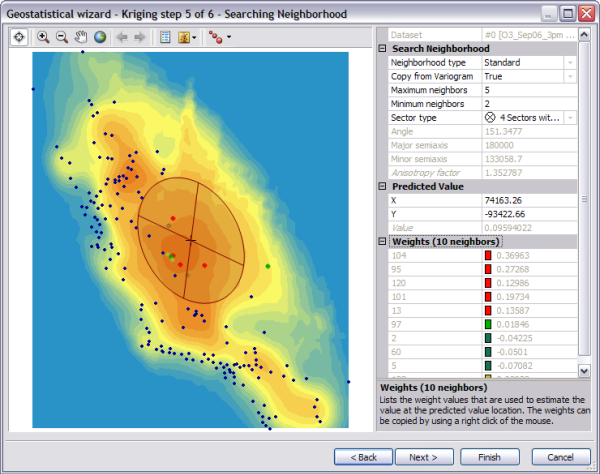Select the Angle value 151.3477
The width and height of the screenshot is (600, 474).
click(503, 132)
